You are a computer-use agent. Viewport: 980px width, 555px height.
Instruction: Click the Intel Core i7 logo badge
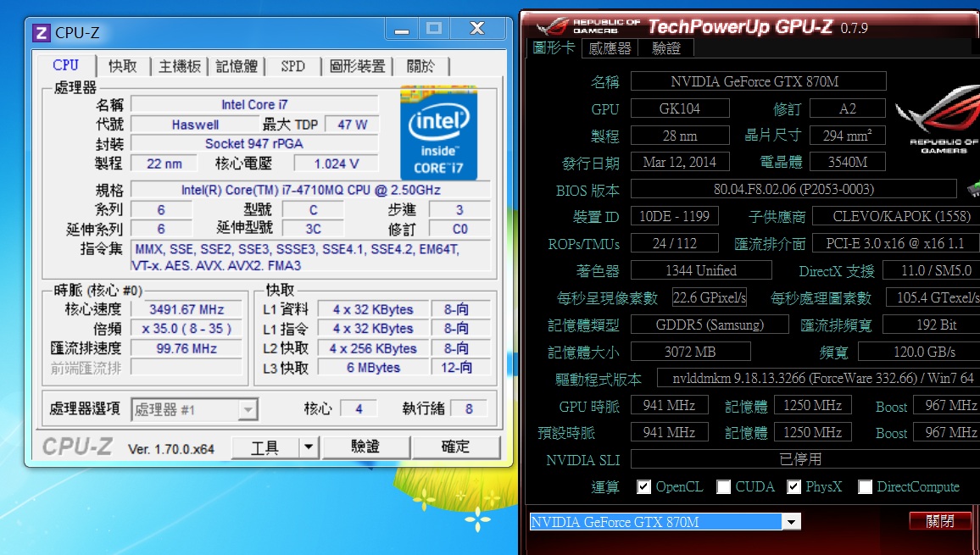[x=439, y=132]
